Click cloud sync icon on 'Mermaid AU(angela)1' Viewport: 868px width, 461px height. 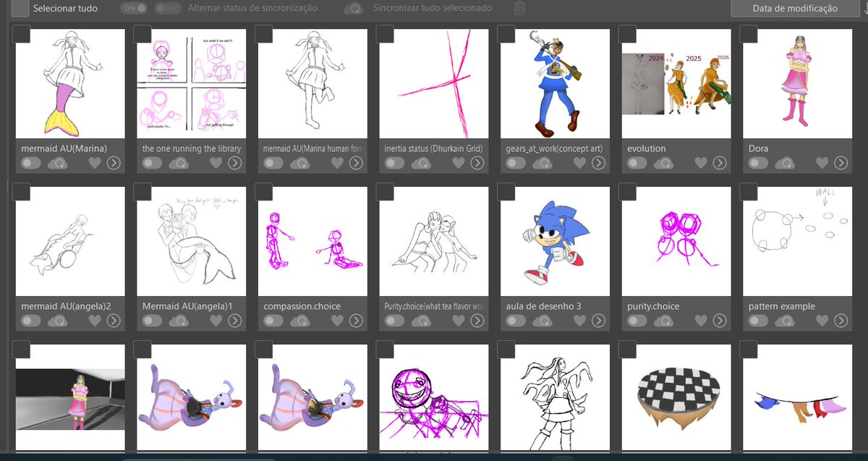point(179,321)
